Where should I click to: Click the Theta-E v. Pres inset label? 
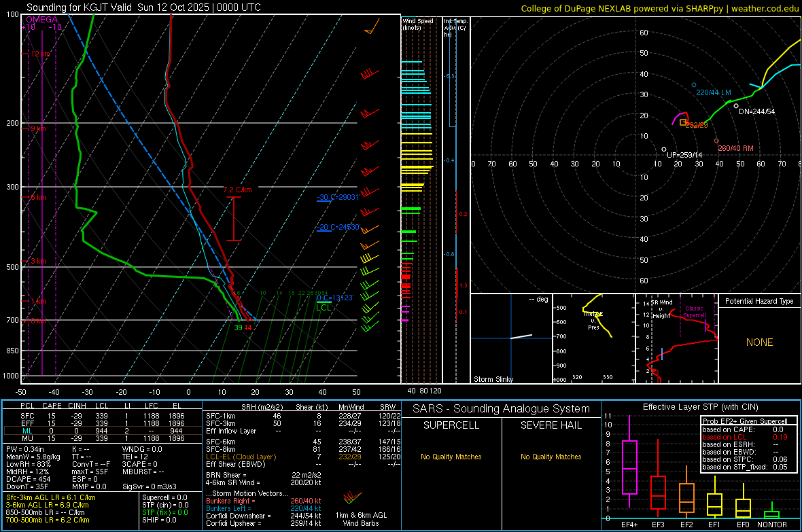click(593, 321)
